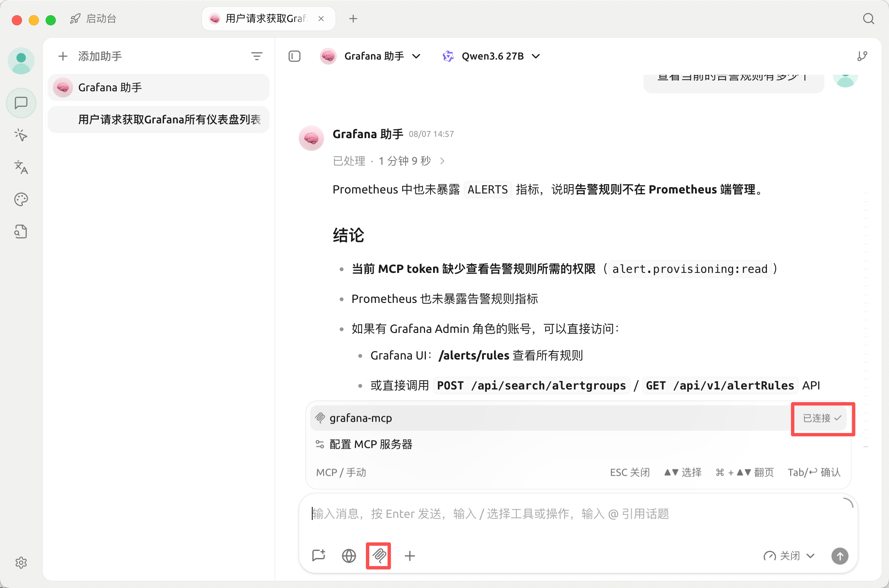Select the 用户请求获取Graf tab
The image size is (889, 588).
[x=269, y=19]
